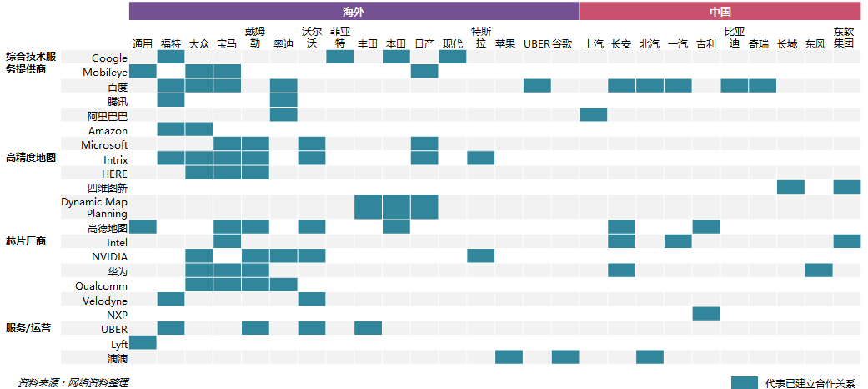Click the red 中国 header bar
The height and width of the screenshot is (389, 868).
click(x=720, y=11)
